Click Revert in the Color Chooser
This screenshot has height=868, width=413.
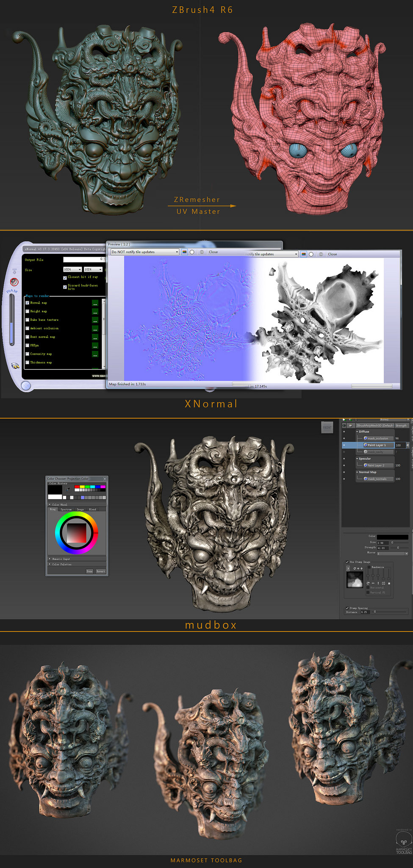pos(101,571)
